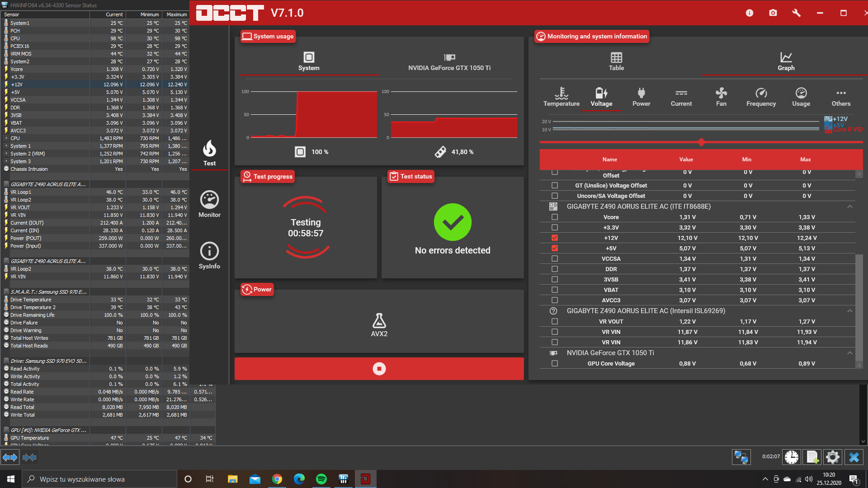
Task: Open the Test section in the OCCT sidebar
Action: tap(209, 153)
